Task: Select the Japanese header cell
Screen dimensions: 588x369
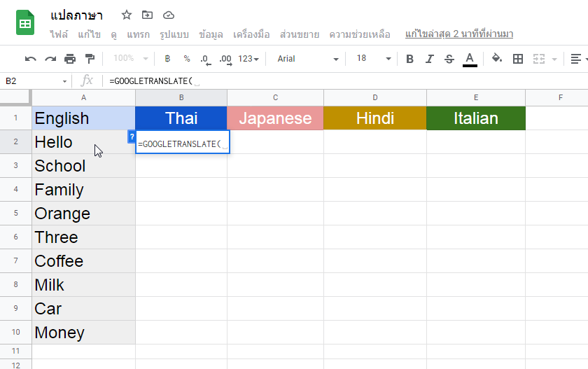Action: pyautogui.click(x=275, y=118)
